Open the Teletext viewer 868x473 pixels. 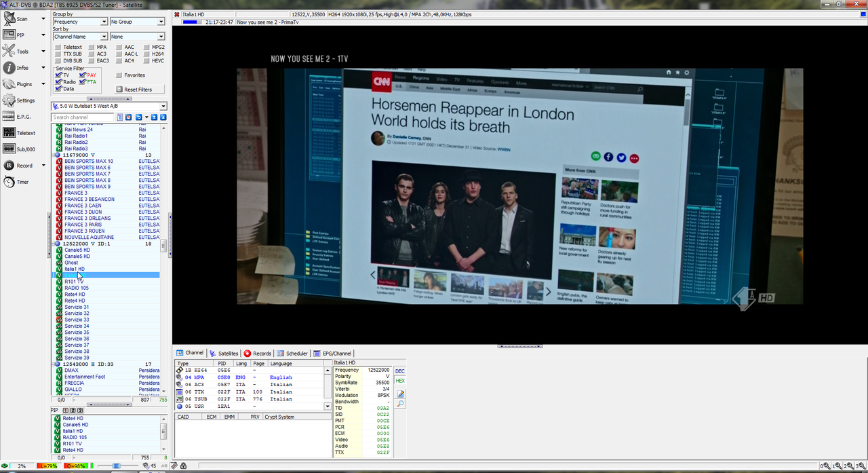19,133
